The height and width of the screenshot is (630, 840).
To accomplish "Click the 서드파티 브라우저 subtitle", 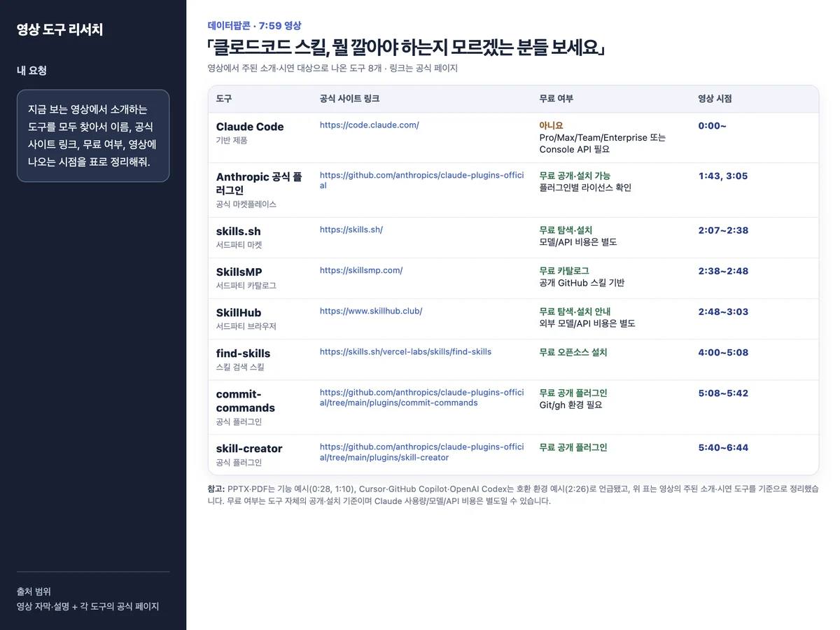I will 246,326.
